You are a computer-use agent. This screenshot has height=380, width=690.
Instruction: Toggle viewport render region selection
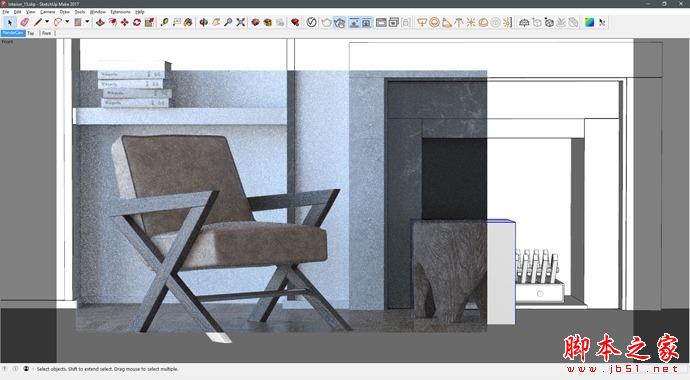(x=366, y=22)
